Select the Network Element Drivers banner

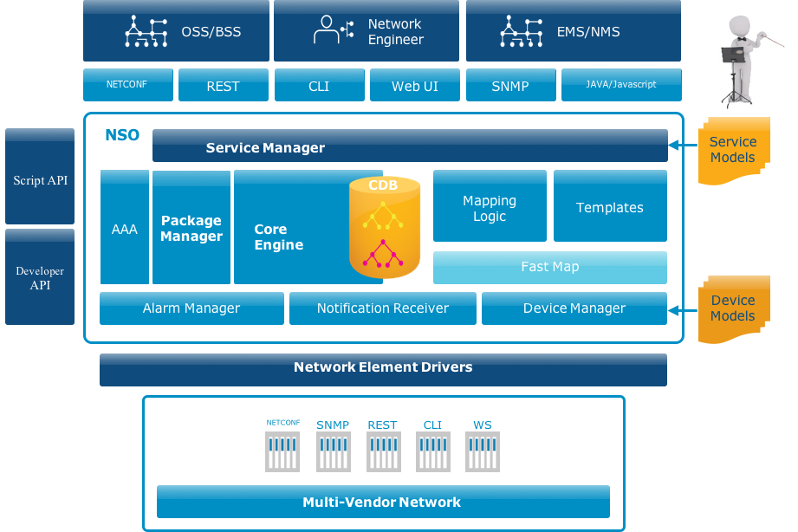(x=382, y=367)
